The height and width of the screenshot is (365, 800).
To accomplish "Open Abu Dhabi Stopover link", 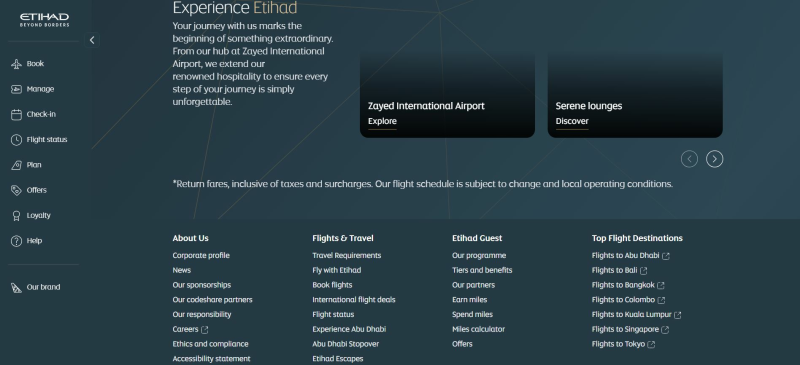I will tap(345, 344).
